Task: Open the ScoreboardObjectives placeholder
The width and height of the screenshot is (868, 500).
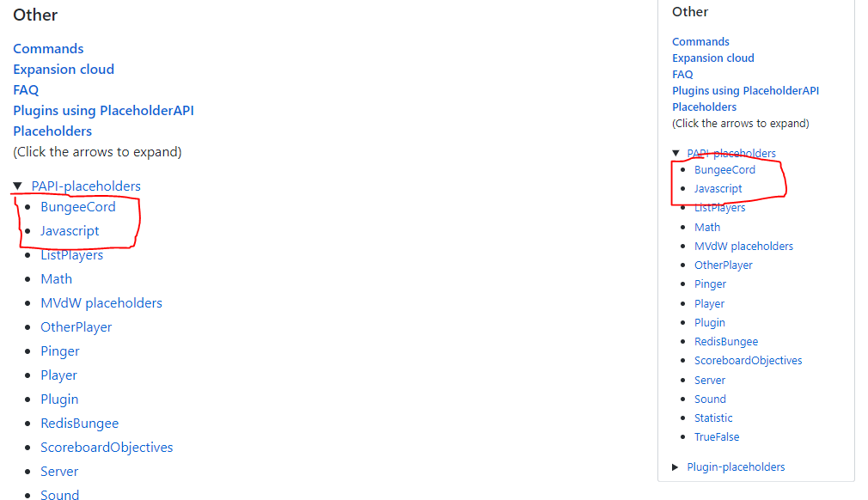Action: (107, 447)
